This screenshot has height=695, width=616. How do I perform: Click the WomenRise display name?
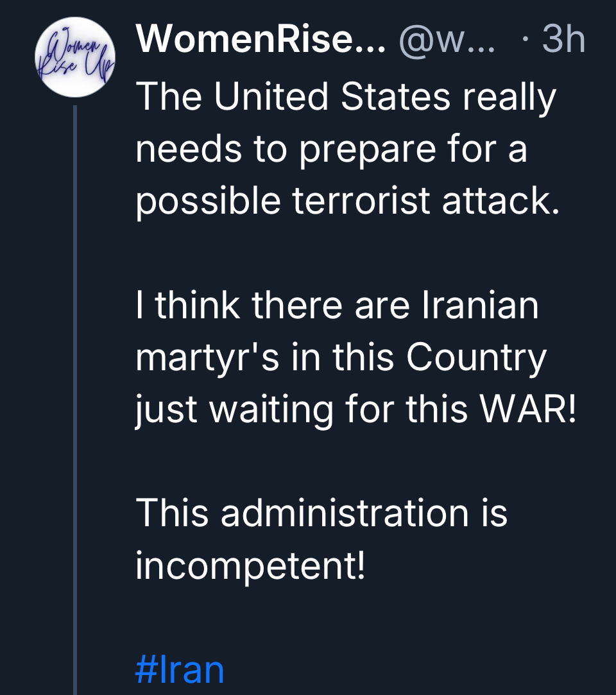261,42
